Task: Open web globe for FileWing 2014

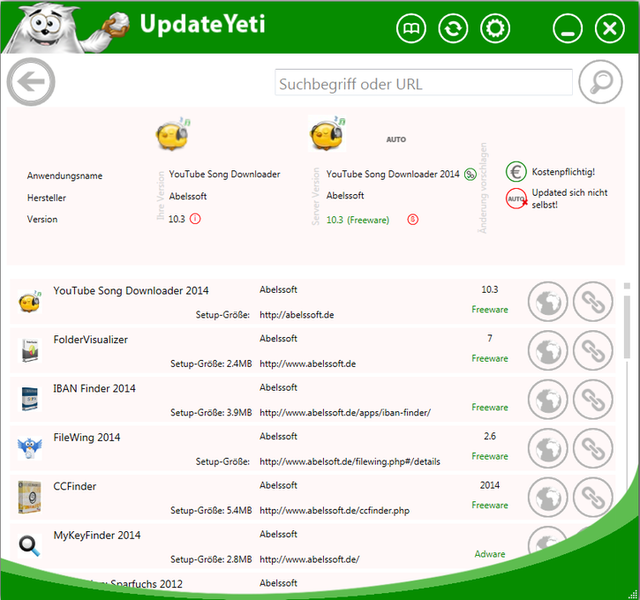Action: pos(548,449)
